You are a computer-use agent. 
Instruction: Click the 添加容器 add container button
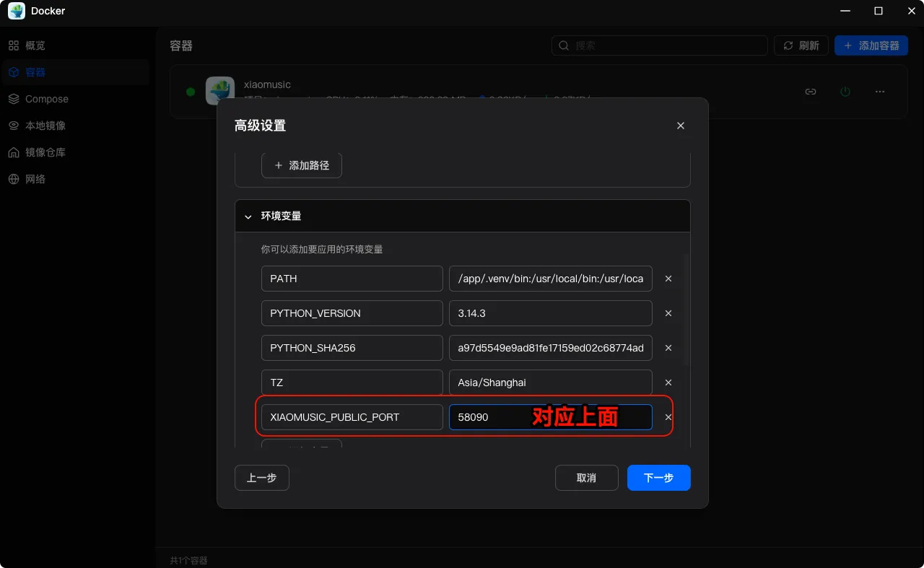(871, 45)
